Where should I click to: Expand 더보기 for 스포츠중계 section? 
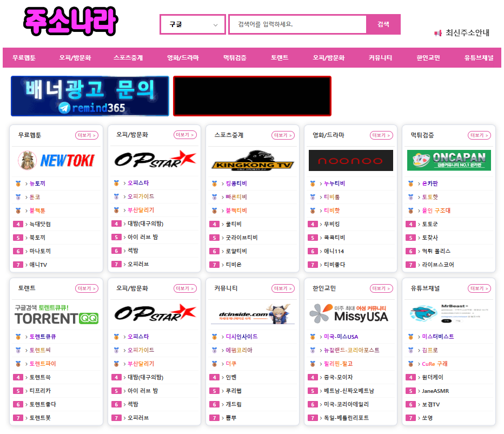[x=283, y=135]
